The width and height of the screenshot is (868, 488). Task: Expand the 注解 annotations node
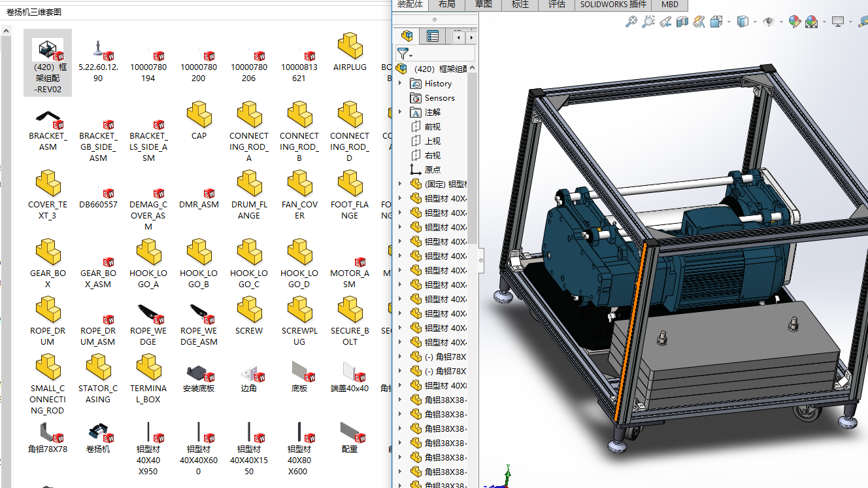coord(400,113)
